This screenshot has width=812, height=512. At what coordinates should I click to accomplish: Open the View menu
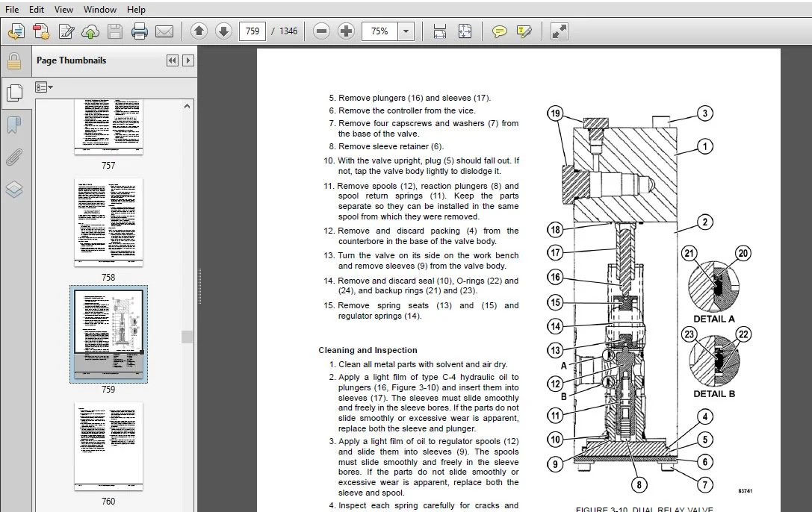63,9
